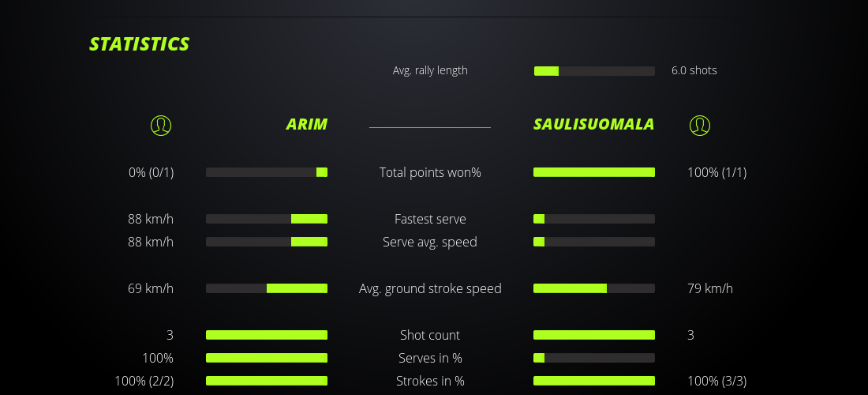Click the Shot count label
Image resolution: width=868 pixels, height=395 pixels.
[430, 335]
